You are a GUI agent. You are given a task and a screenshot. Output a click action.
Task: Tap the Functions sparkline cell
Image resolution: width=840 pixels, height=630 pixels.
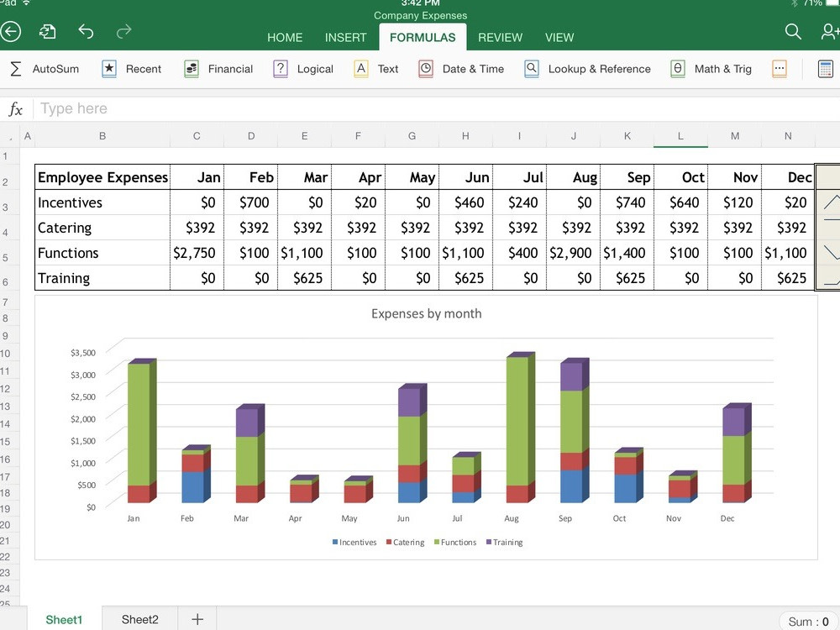pyautogui.click(x=827, y=253)
